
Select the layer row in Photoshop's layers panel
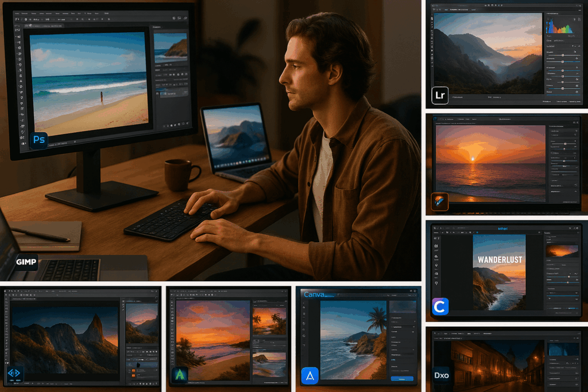(x=172, y=94)
